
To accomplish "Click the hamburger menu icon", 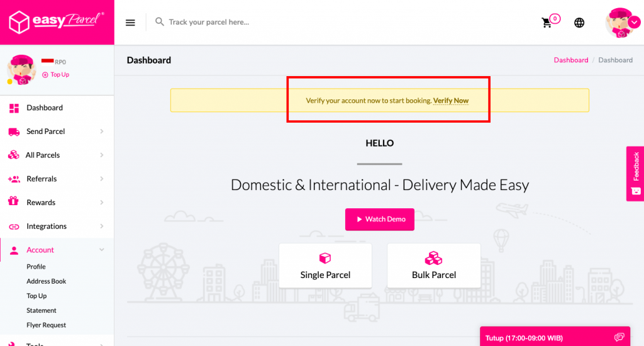I will (x=130, y=23).
